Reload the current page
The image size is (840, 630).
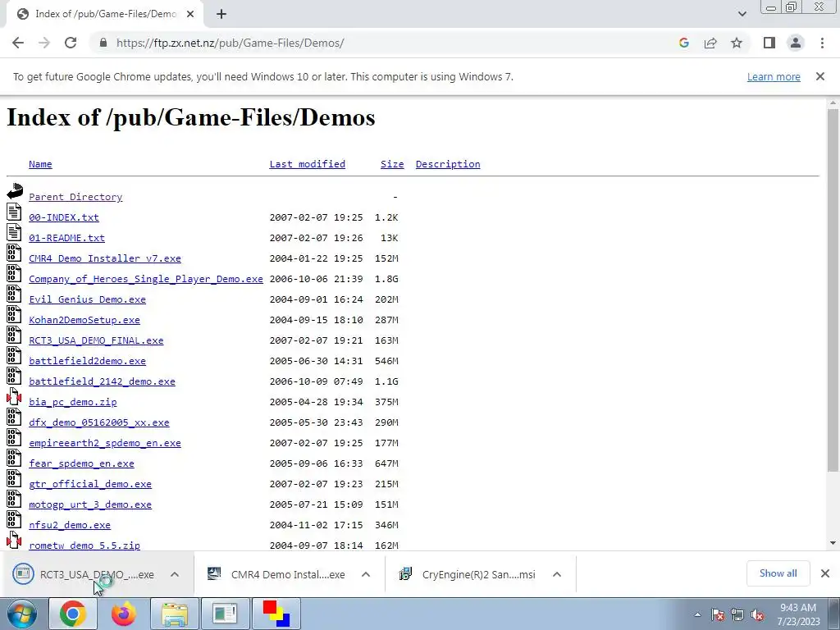(x=71, y=43)
